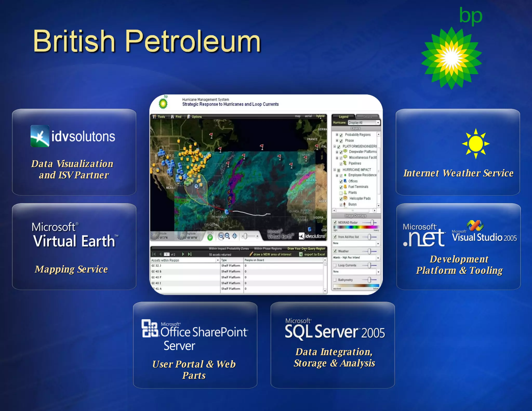Switch map view to 'aerial' mode

308,116
